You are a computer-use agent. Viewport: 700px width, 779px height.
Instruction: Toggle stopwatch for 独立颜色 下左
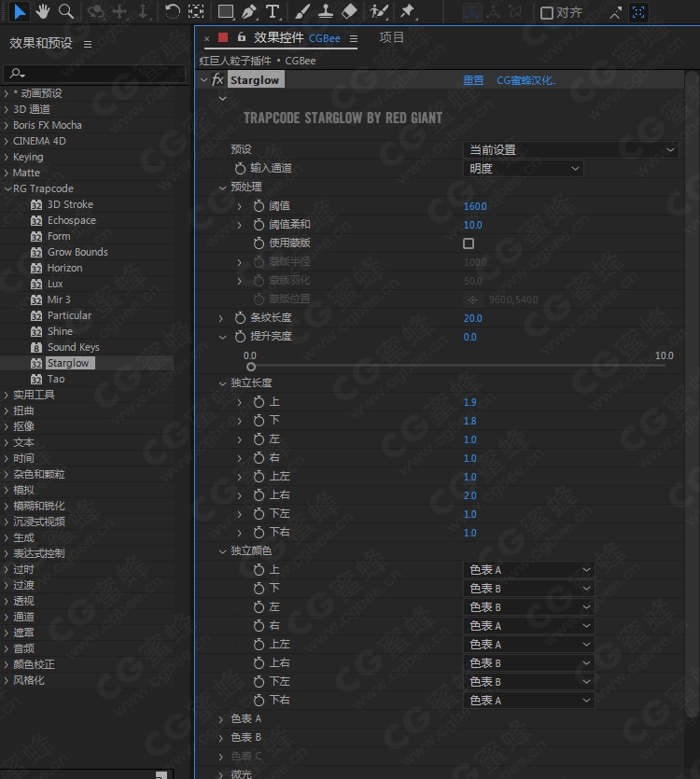click(259, 682)
